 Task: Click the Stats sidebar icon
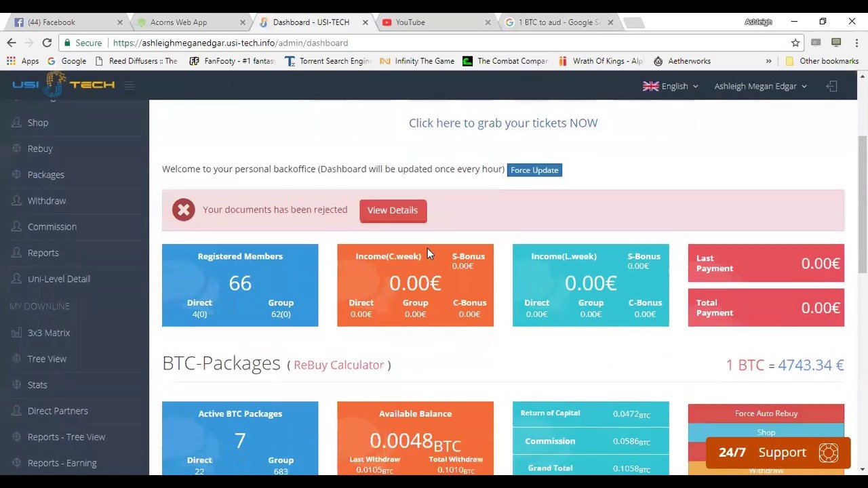16,385
